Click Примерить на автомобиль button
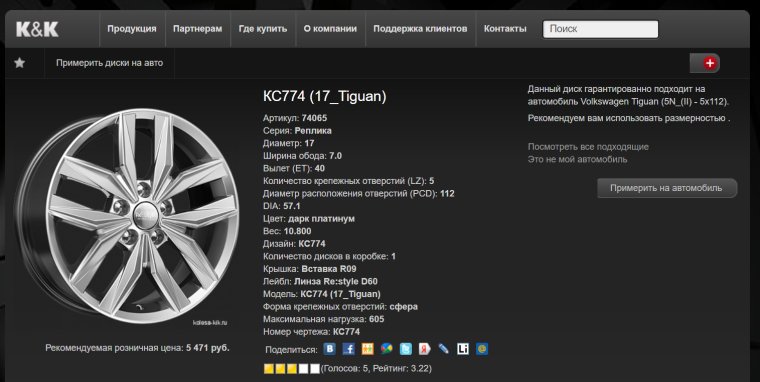 click(x=666, y=188)
